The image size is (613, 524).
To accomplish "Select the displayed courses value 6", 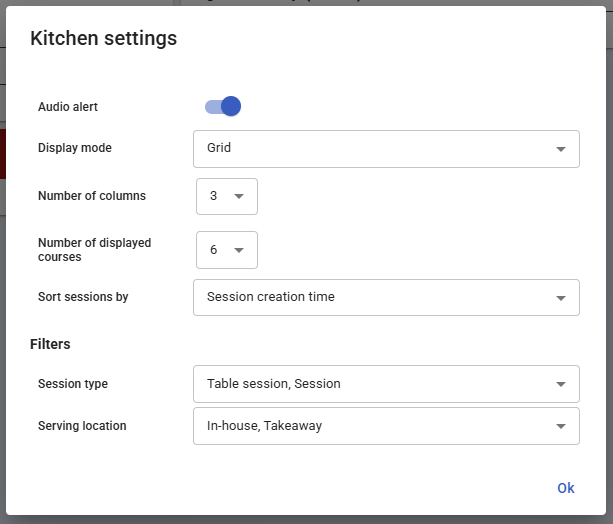I will [214, 250].
